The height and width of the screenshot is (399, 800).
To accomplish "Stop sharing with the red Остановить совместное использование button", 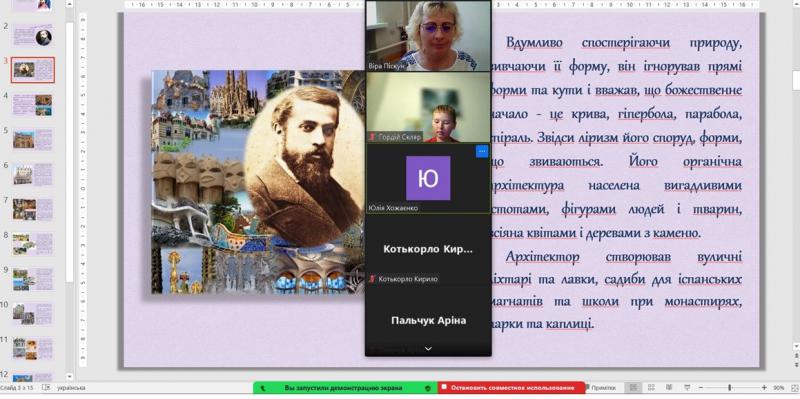I will click(x=511, y=388).
